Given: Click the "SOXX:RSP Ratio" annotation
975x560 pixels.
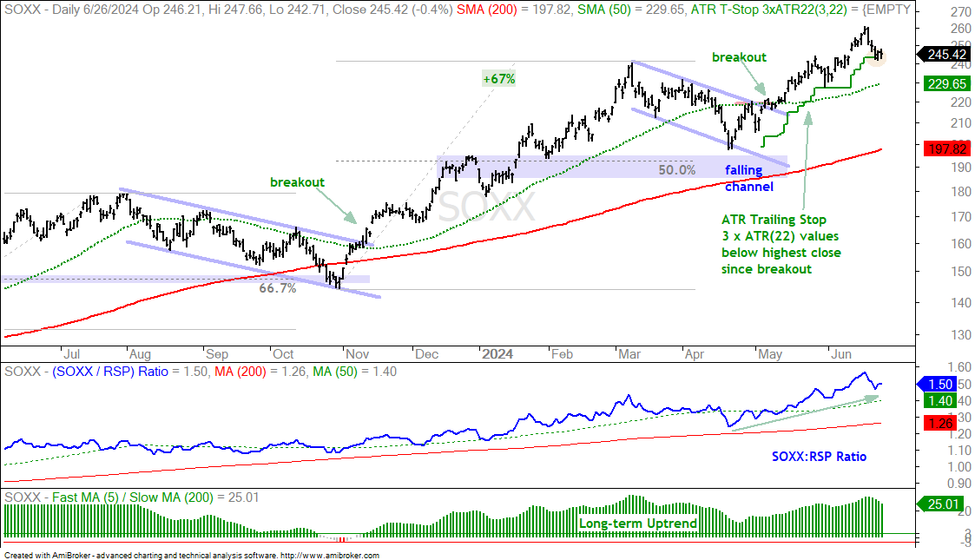Looking at the screenshot, I should pyautogui.click(x=819, y=457).
